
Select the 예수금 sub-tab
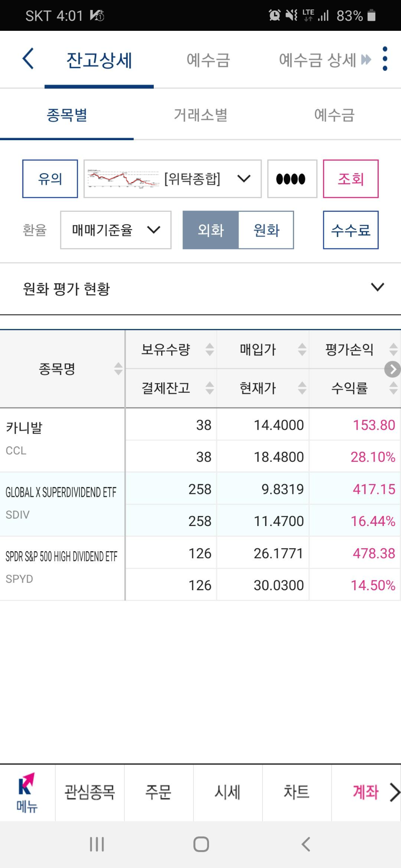pyautogui.click(x=334, y=115)
